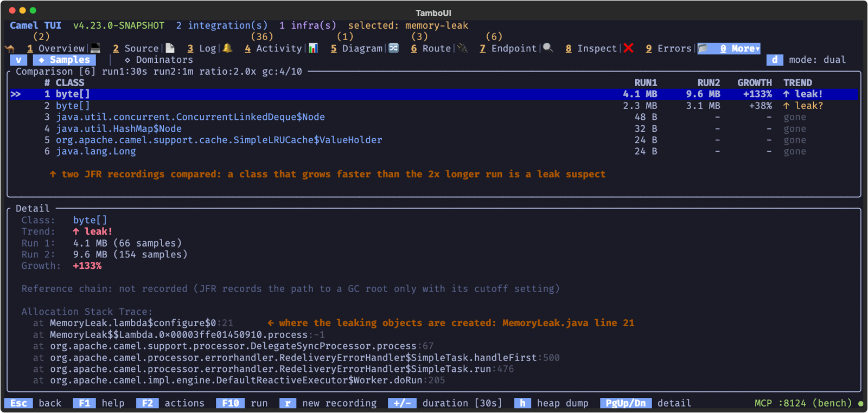Click the MemoryLeak$$Lambda process stack frame

179,335
